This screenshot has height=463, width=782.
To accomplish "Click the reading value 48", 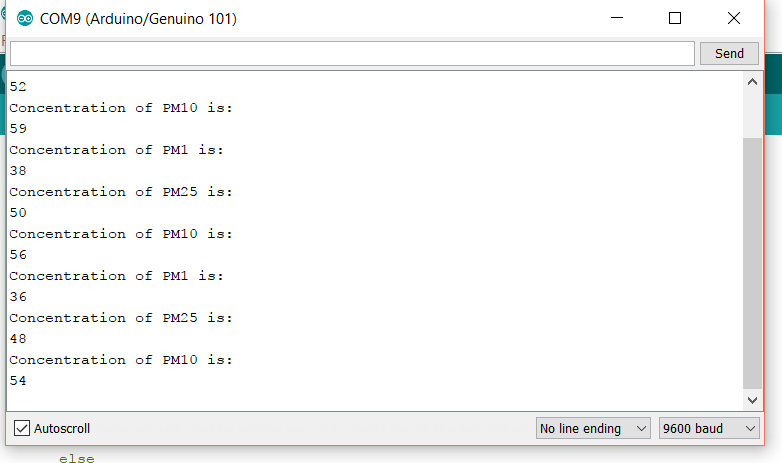I will [18, 339].
